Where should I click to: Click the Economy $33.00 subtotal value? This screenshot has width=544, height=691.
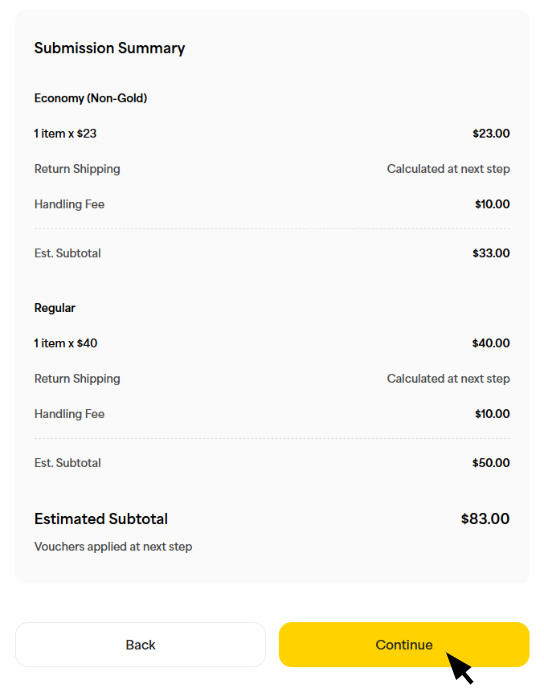pyautogui.click(x=491, y=253)
